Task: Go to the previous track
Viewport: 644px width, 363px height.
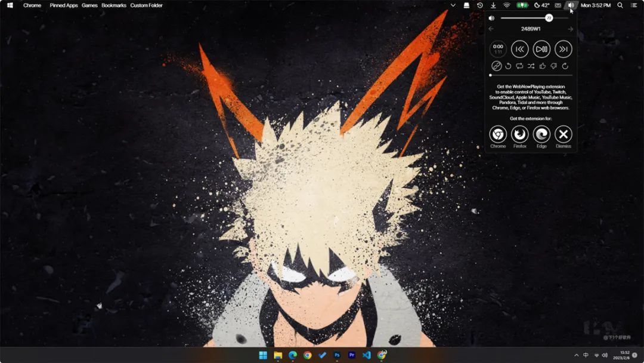Action: pyautogui.click(x=519, y=50)
